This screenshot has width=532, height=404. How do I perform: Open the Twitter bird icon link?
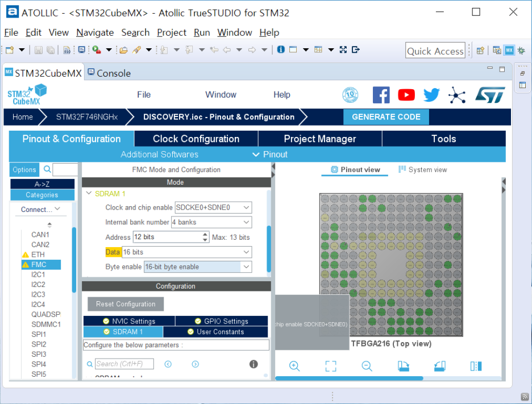pyautogui.click(x=431, y=95)
